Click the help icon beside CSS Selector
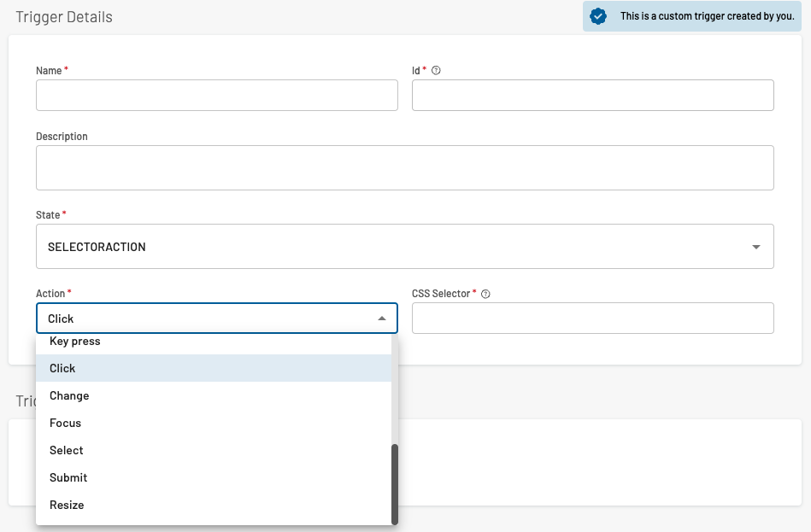Screen dimensions: 811x532 coord(485,294)
